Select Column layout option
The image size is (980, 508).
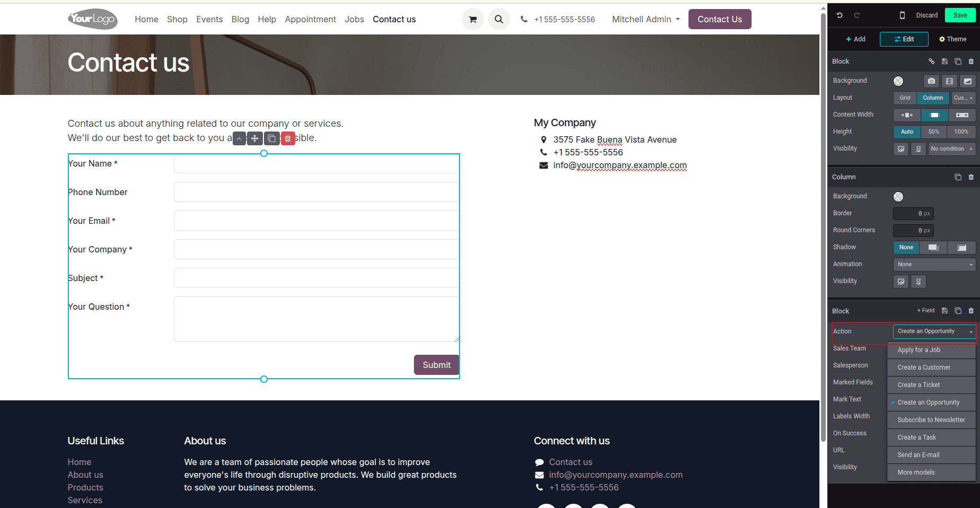click(x=933, y=98)
